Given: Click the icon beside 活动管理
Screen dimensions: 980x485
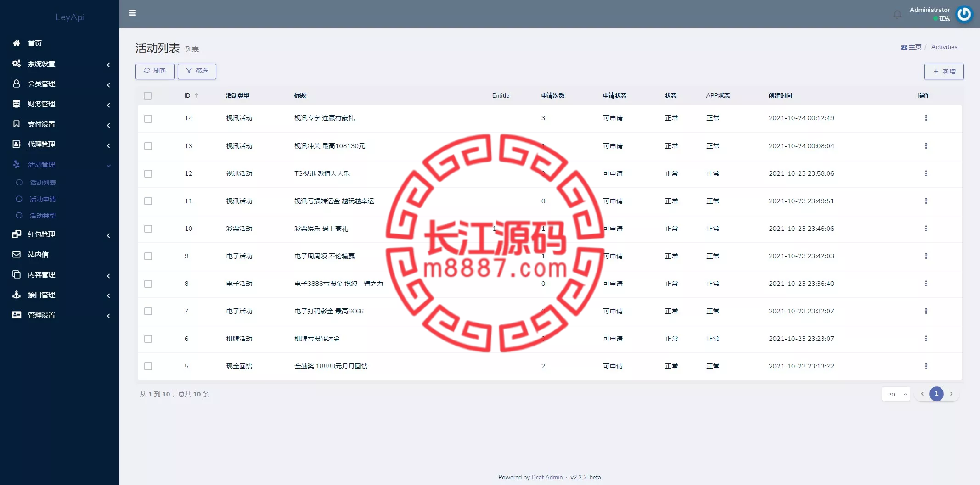Looking at the screenshot, I should 17,164.
